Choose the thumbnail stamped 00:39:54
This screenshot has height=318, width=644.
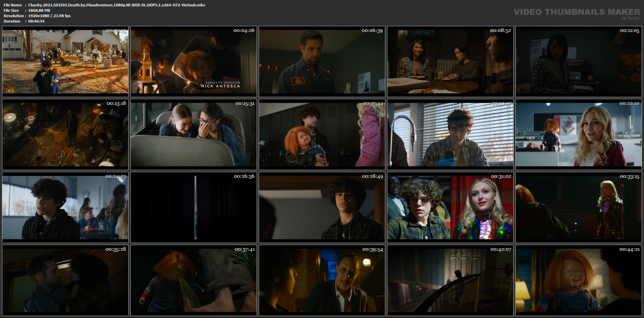pos(322,280)
